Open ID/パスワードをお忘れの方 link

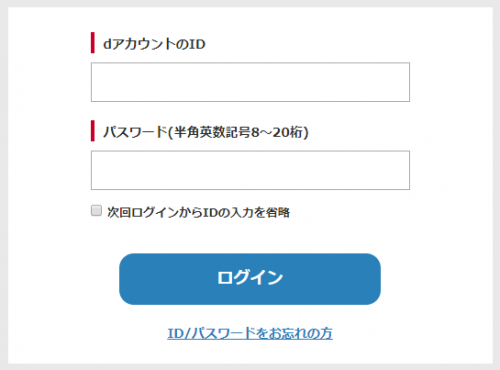[250, 333]
